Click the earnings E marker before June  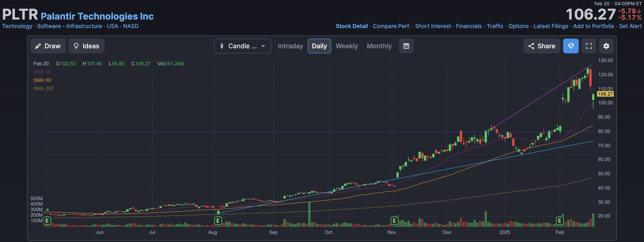pos(47,221)
